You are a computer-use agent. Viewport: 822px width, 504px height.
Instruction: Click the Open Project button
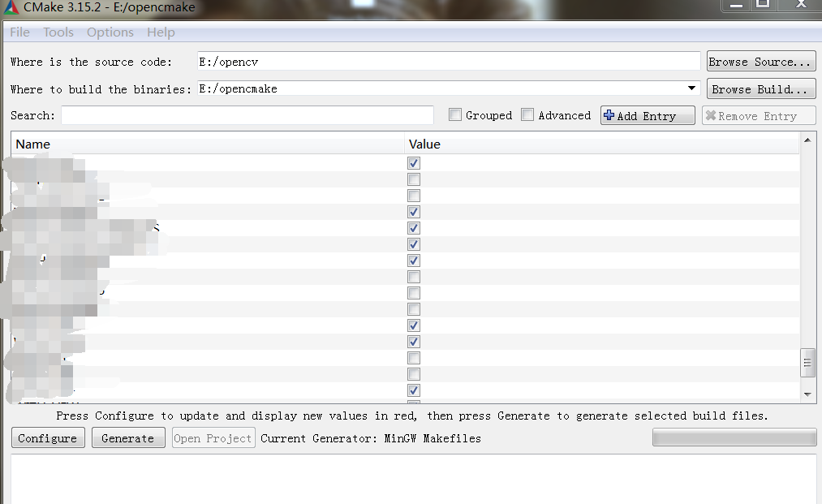213,437
